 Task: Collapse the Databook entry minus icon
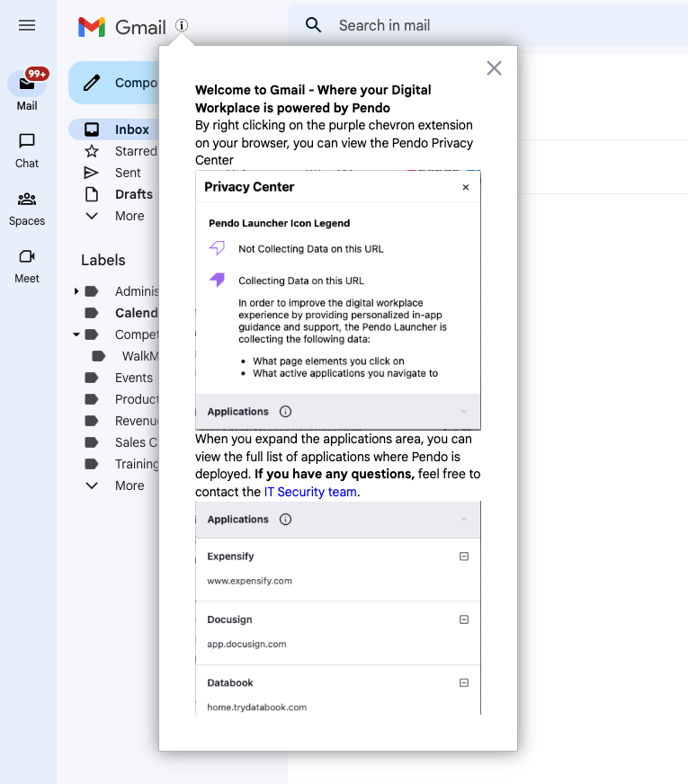[x=464, y=683]
